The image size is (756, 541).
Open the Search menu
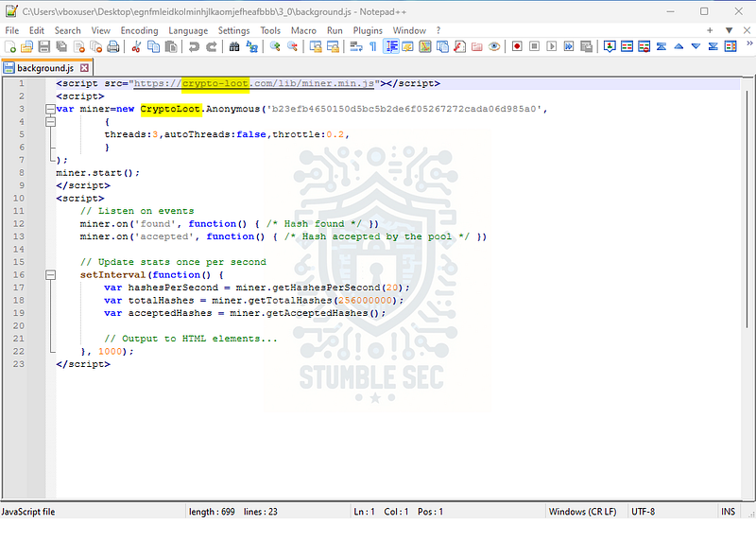point(67,30)
